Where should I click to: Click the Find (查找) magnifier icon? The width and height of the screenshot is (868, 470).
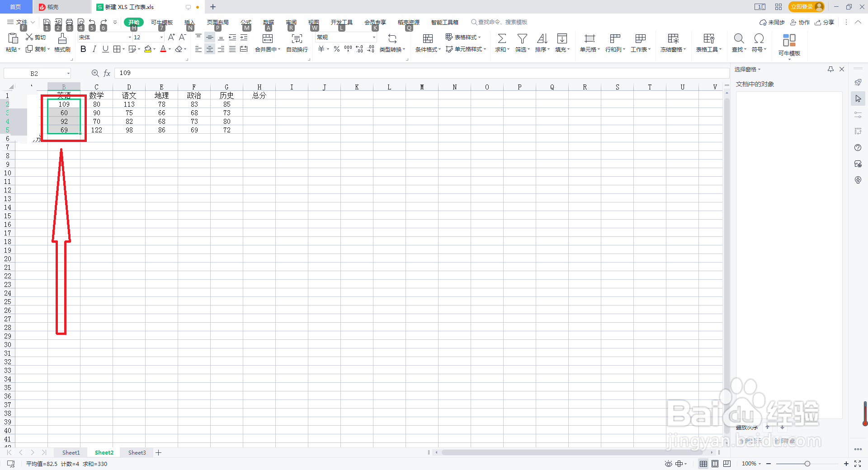(x=739, y=39)
